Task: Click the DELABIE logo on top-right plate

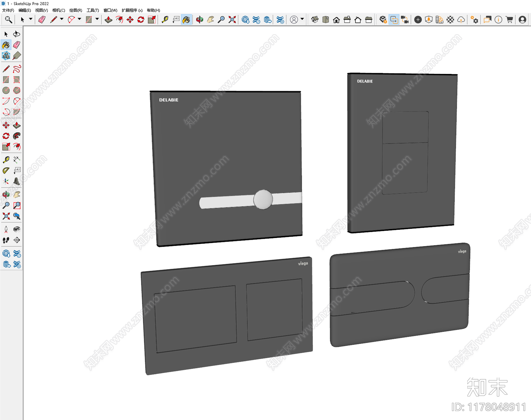Action: (365, 81)
